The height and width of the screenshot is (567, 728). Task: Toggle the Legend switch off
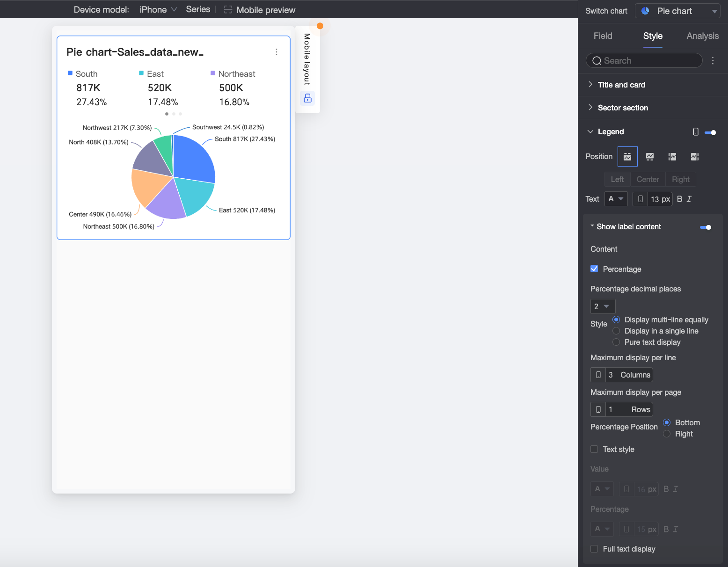tap(710, 132)
